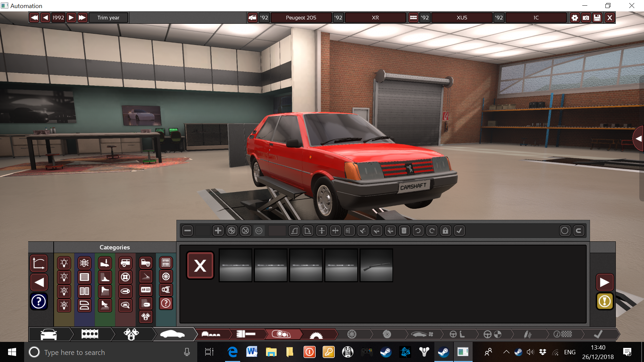
Task: Switch to the headlight fixtures tab
Action: click(x=281, y=334)
